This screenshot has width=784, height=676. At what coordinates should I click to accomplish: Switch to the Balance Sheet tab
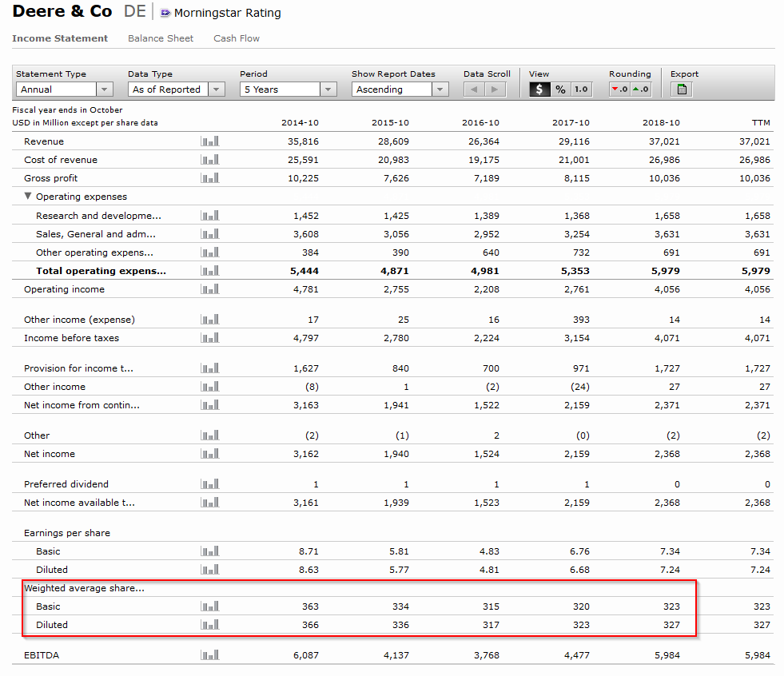[161, 38]
